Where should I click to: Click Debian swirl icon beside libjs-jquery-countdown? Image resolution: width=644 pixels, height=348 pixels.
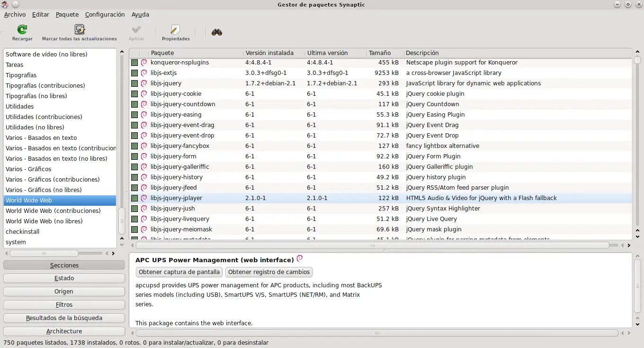pos(144,104)
